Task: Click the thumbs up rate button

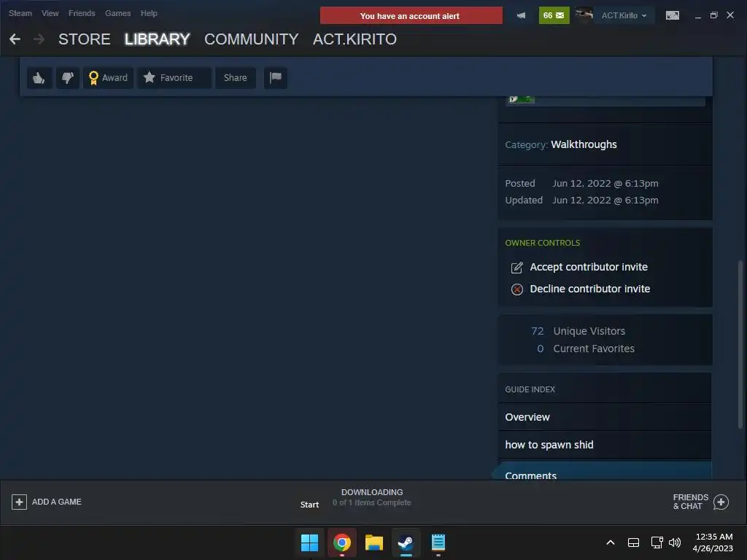Action: tap(39, 77)
